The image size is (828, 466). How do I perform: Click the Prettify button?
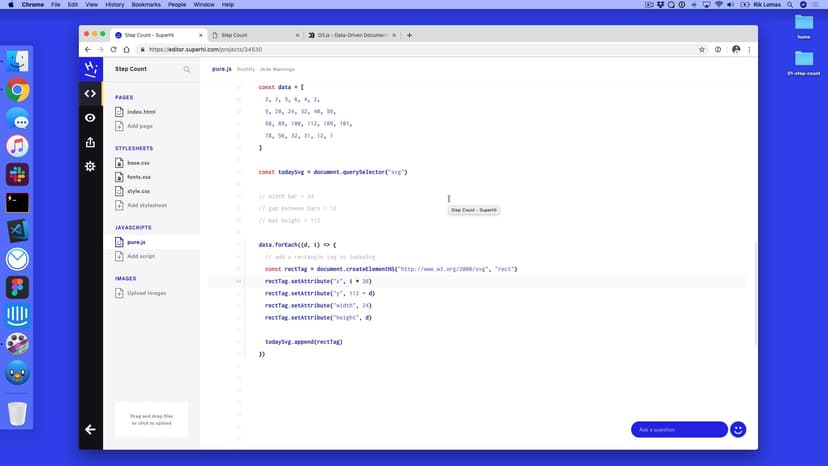(x=246, y=69)
